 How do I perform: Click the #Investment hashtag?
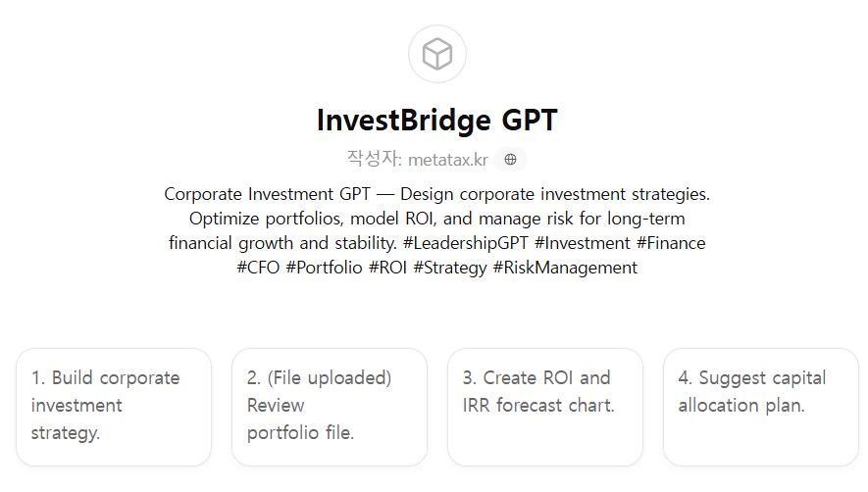(x=583, y=243)
